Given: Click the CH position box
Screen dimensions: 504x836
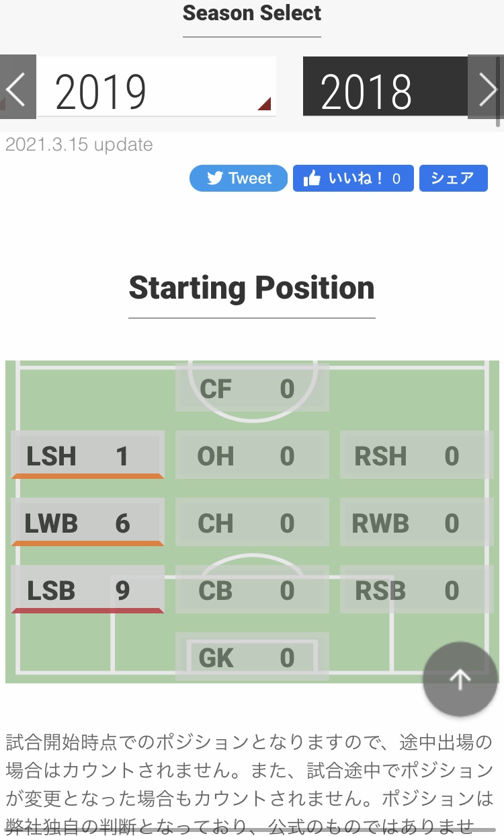Looking at the screenshot, I should click(x=252, y=523).
